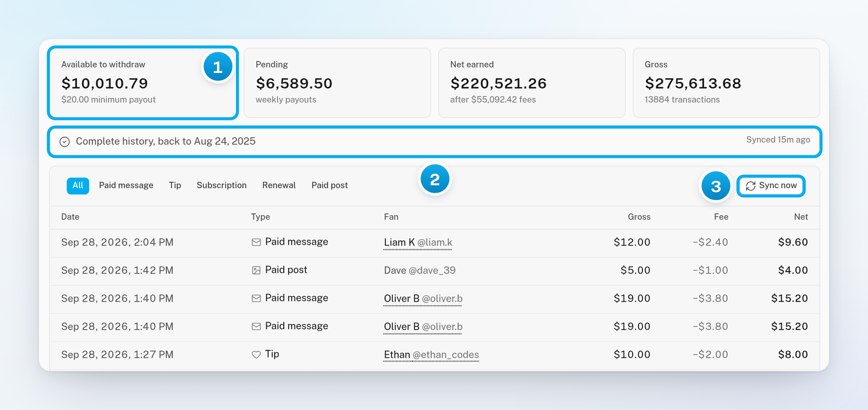
Task: Click 'Dave @dave_39' fan cell
Action: coord(420,271)
